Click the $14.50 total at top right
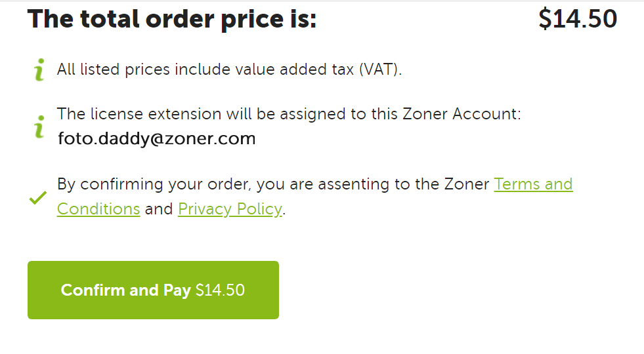The height and width of the screenshot is (354, 644). click(578, 19)
